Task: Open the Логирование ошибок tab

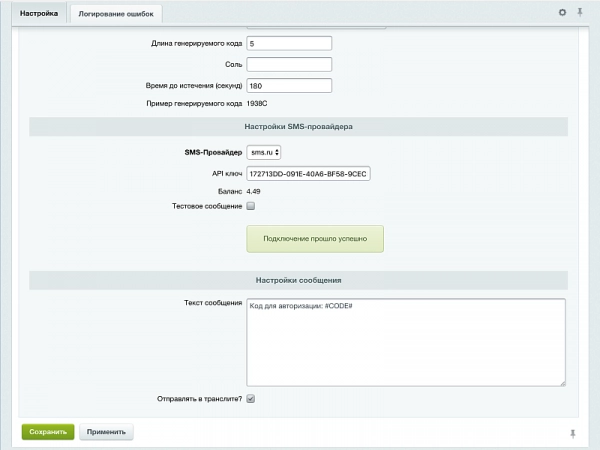Action: coord(116,14)
